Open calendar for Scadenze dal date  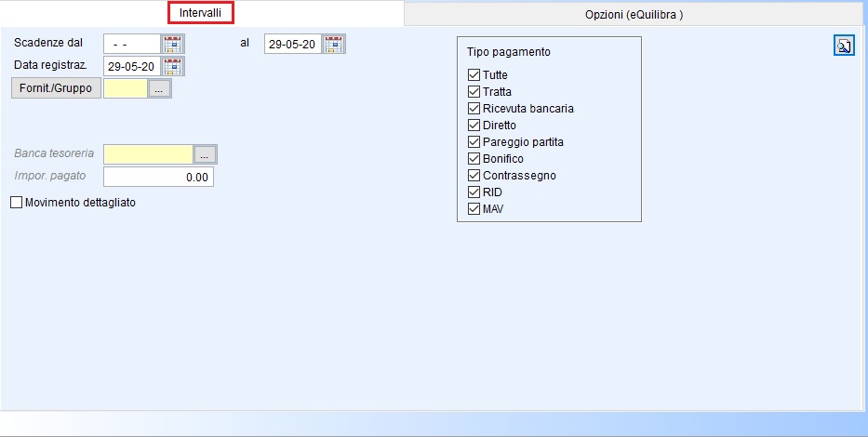173,44
